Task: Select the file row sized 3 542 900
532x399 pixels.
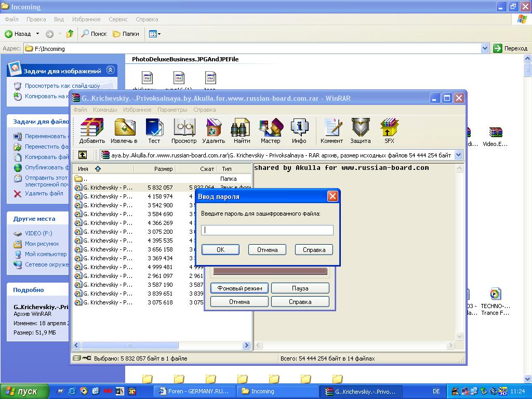Action: [162, 205]
